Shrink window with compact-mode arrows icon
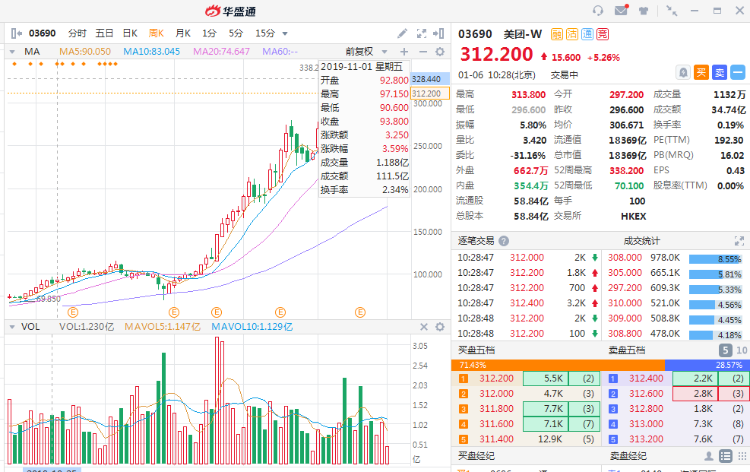The height and width of the screenshot is (472, 750). pyautogui.click(x=672, y=11)
